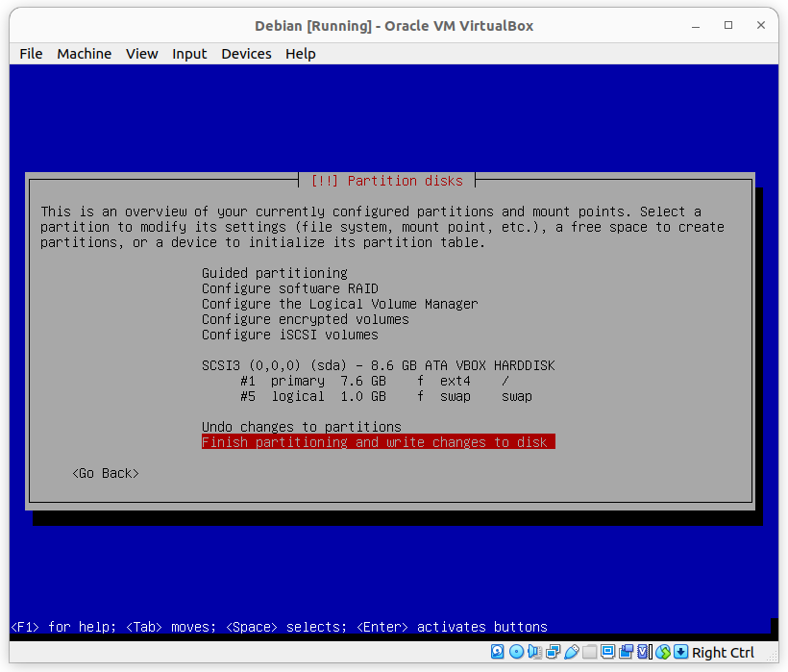
Task: Open the Input menu
Action: [189, 54]
